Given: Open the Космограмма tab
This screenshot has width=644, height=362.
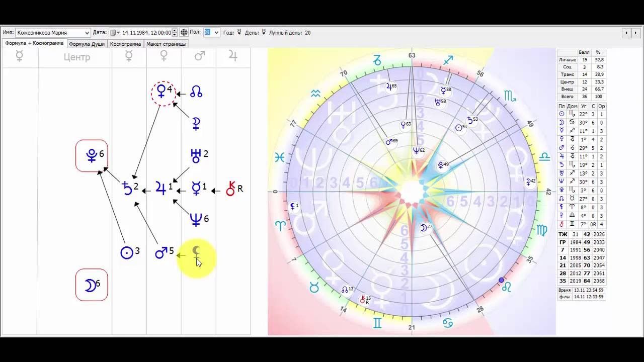Looking at the screenshot, I should point(125,44).
